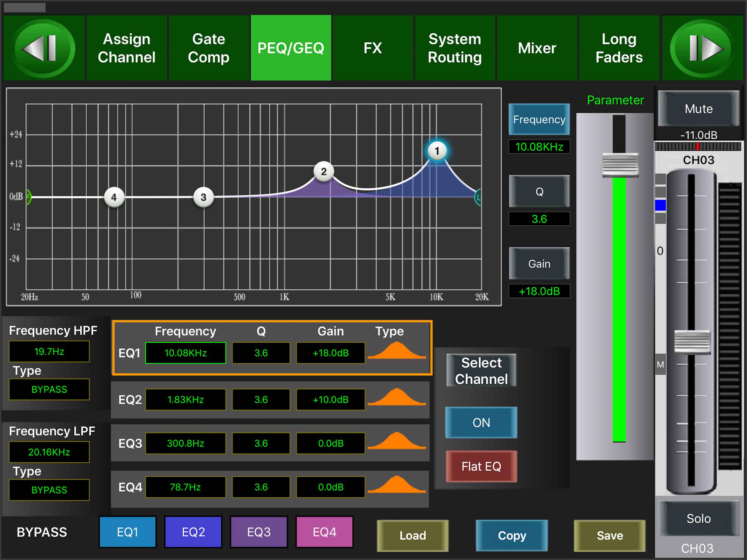
Task: Click the blue indicator beside CH03 fader
Action: click(660, 205)
